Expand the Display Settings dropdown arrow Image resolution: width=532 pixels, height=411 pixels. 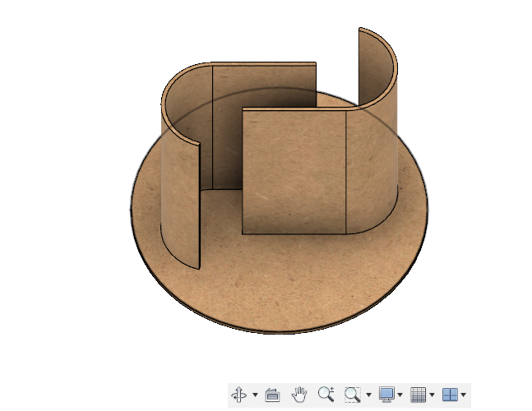[x=400, y=395]
